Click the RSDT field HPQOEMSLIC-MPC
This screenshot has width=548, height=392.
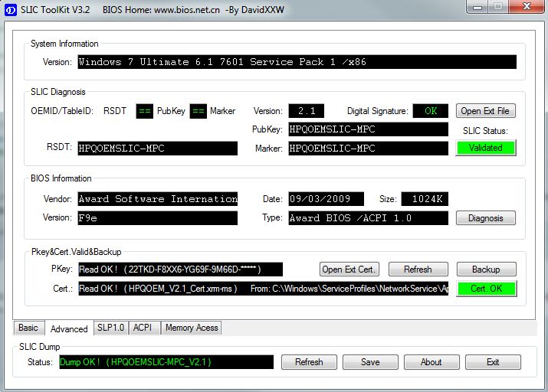pos(158,149)
